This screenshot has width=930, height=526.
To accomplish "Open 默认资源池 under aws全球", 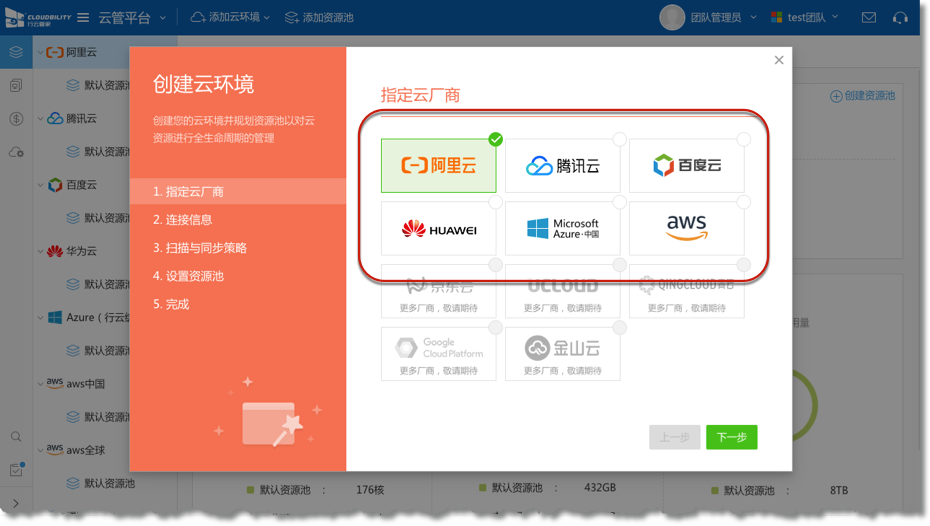I will tap(109, 483).
